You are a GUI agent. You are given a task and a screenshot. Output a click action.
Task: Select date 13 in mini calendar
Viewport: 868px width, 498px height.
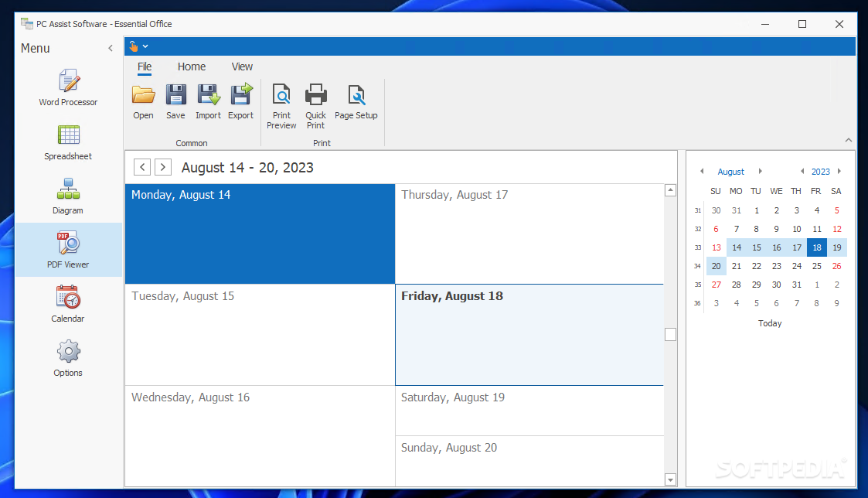tap(717, 247)
